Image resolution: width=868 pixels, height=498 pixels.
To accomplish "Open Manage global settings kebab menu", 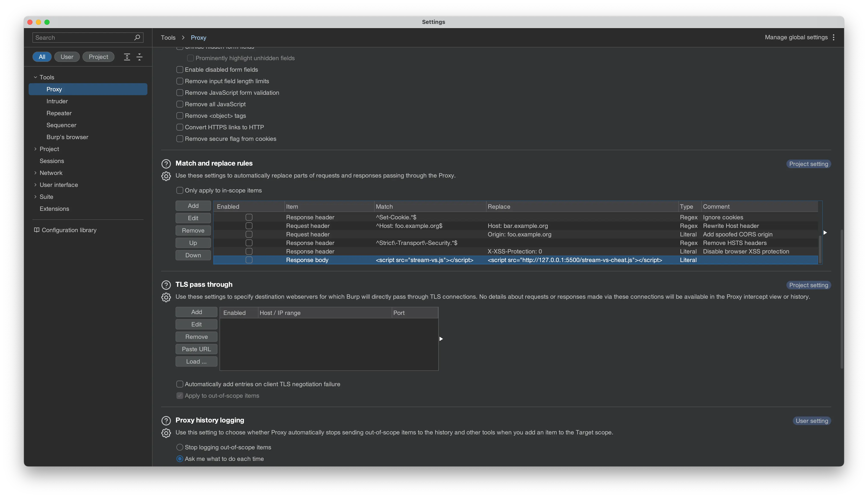I will pyautogui.click(x=833, y=37).
